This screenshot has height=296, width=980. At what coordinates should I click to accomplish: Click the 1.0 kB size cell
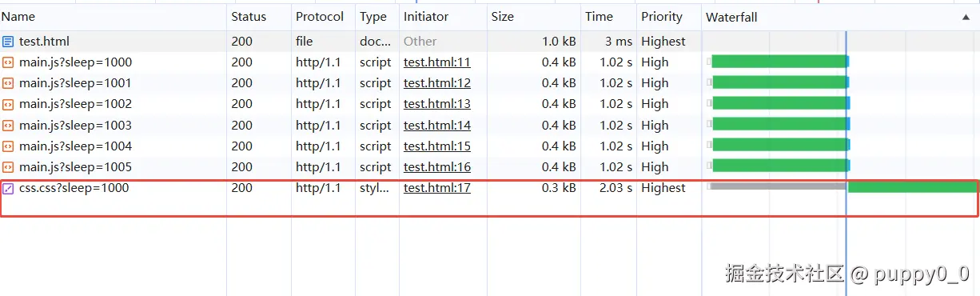coord(559,42)
